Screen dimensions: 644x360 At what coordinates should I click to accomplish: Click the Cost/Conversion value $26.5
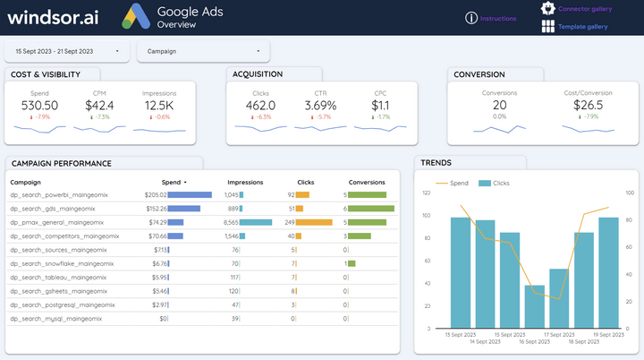588,105
